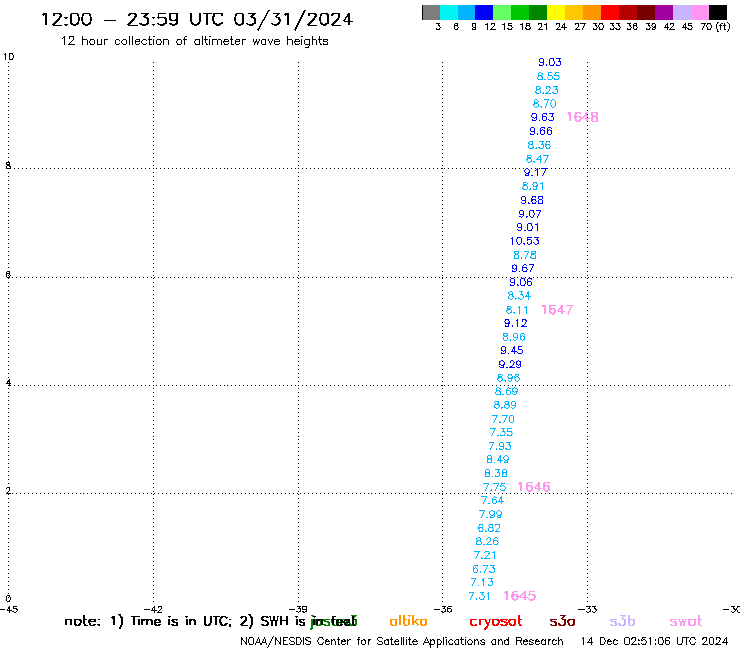Select the wave height value 10.53
Viewport: 740px width, 650px height.
(524, 241)
